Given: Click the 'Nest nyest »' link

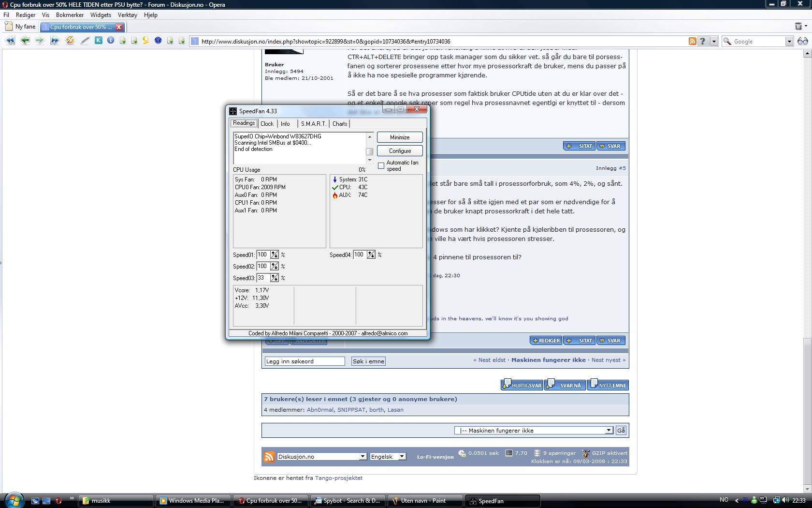Looking at the screenshot, I should point(608,360).
